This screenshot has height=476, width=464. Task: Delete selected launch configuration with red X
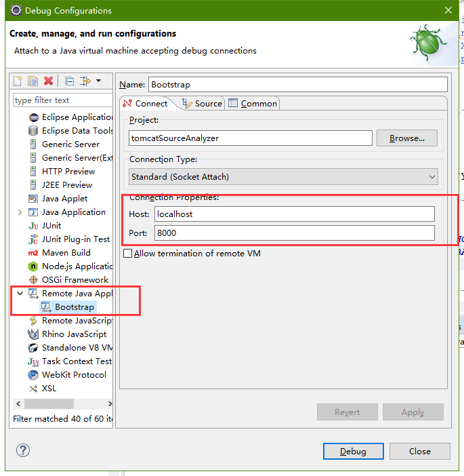49,81
